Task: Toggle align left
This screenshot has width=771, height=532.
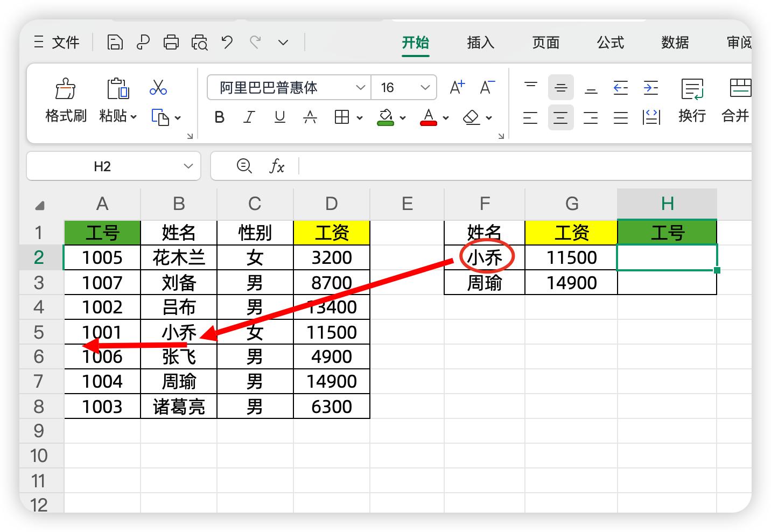Action: click(530, 117)
